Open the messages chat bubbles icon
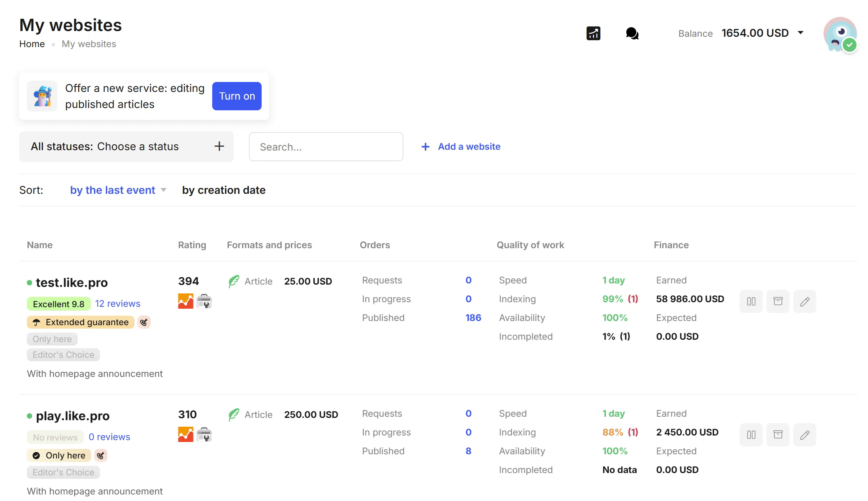 pos(632,33)
